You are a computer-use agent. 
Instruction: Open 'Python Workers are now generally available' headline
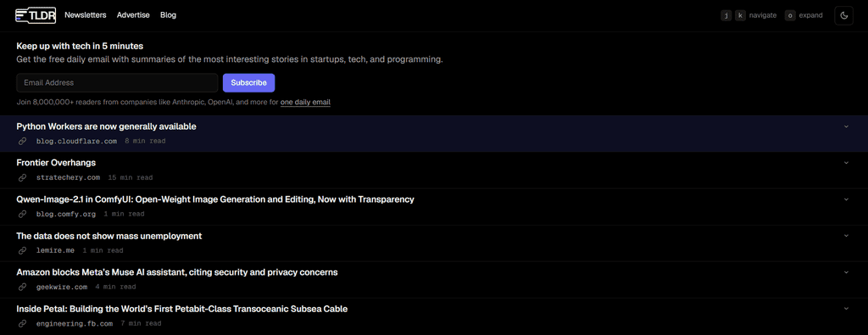[106, 126]
